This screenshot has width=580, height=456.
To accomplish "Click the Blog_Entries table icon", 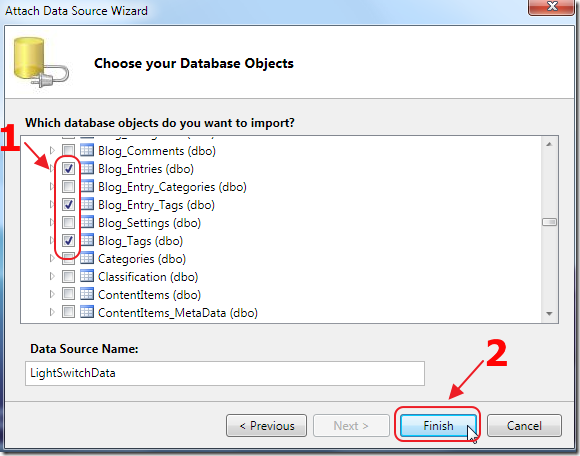I will point(87,168).
